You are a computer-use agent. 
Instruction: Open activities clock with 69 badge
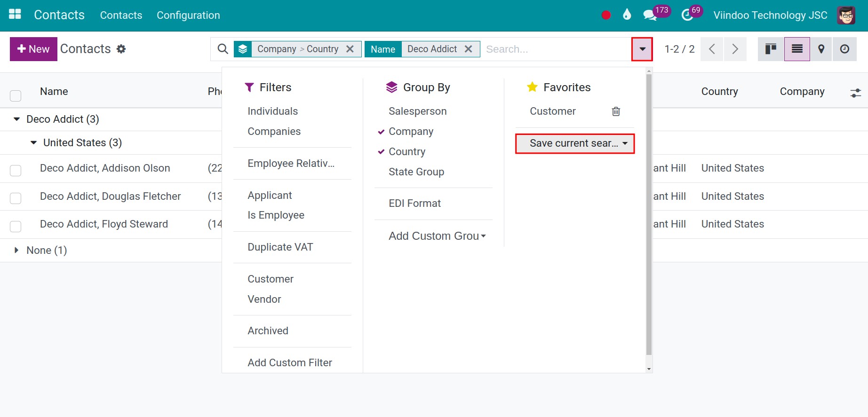692,14
